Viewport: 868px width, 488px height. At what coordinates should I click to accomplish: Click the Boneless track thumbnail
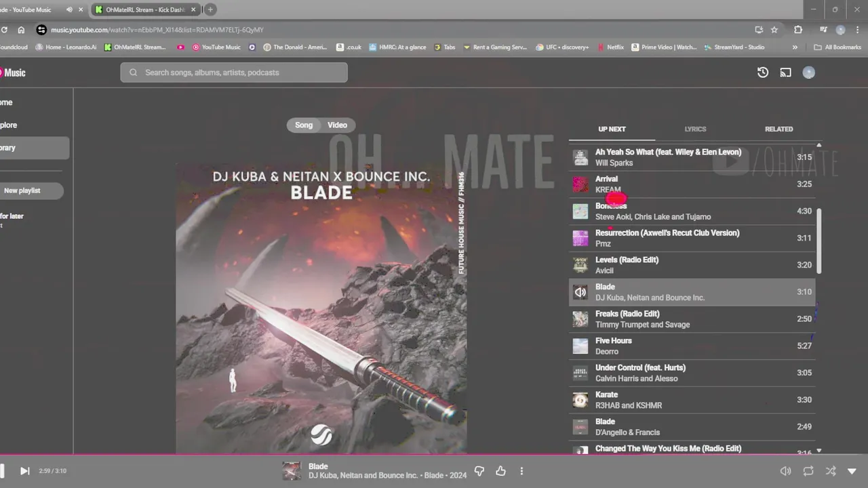pos(580,211)
